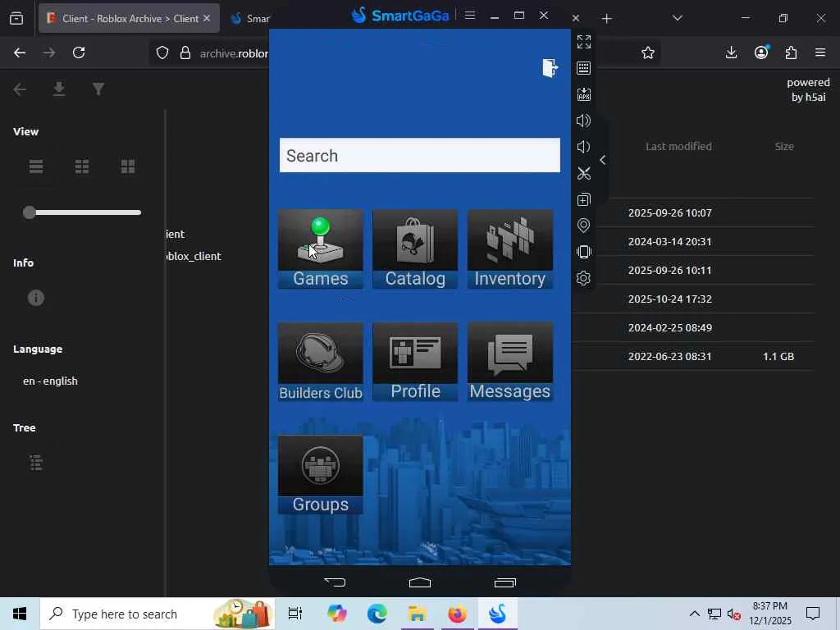Click the SmartGaGa multi-instance plus icon

[584, 199]
